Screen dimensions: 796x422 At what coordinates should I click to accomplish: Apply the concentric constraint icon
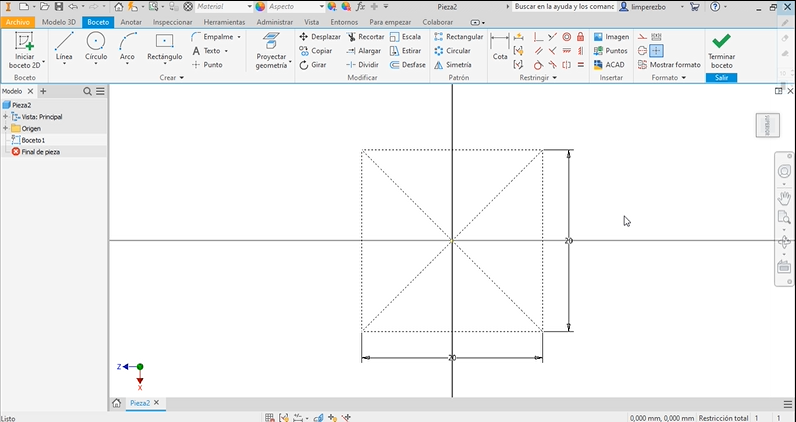coord(567,37)
